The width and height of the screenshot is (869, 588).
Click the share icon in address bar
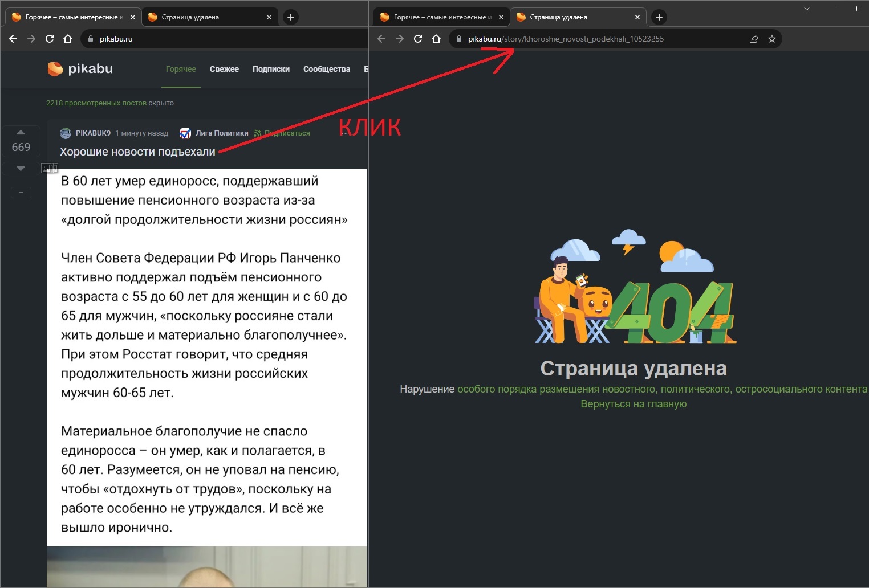tap(753, 39)
